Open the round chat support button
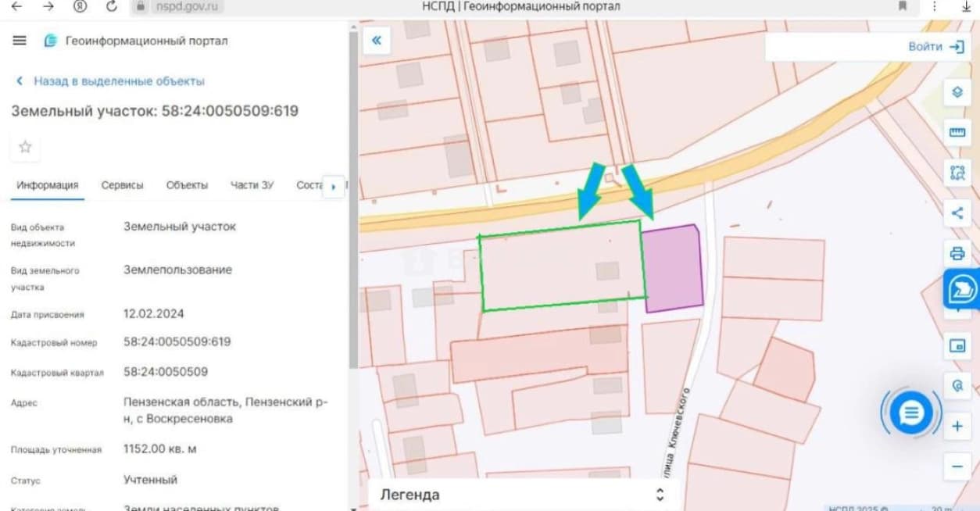The image size is (980, 511). [911, 413]
